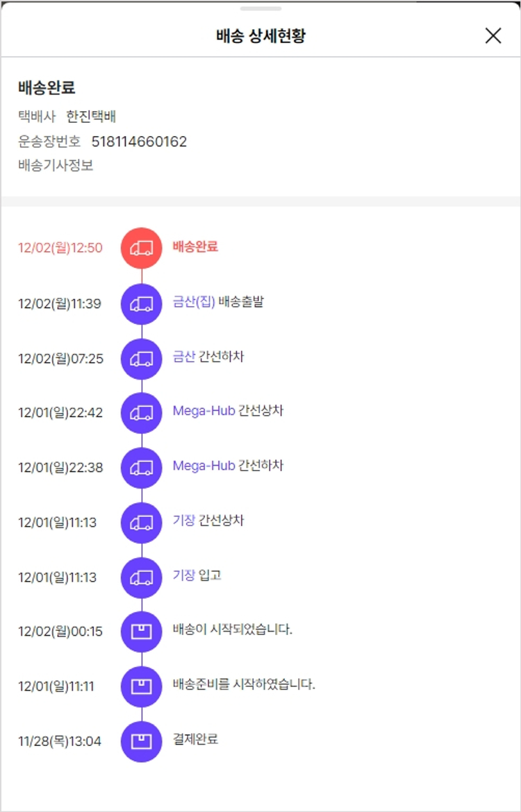Close the delivery details dialog
Image resolution: width=521 pixels, height=812 pixels.
493,36
